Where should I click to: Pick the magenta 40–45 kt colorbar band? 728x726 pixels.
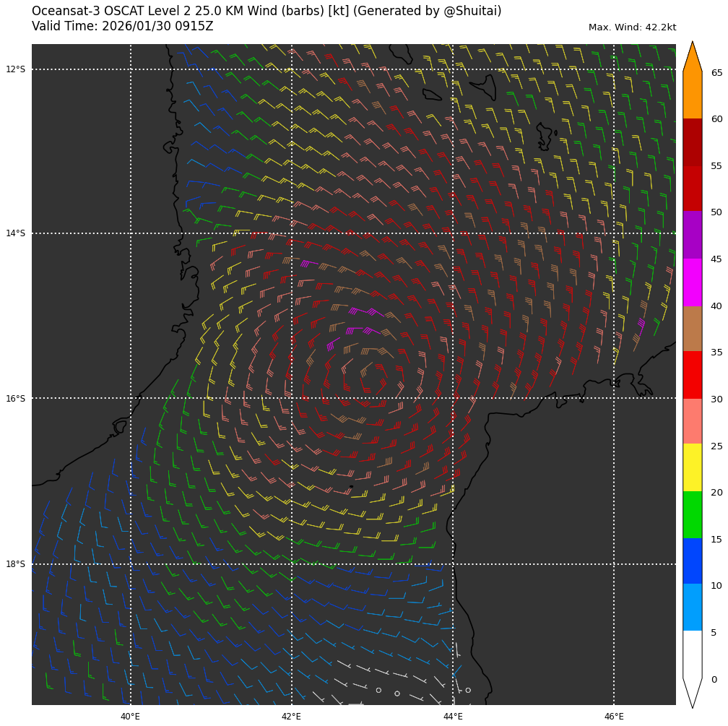(692, 282)
